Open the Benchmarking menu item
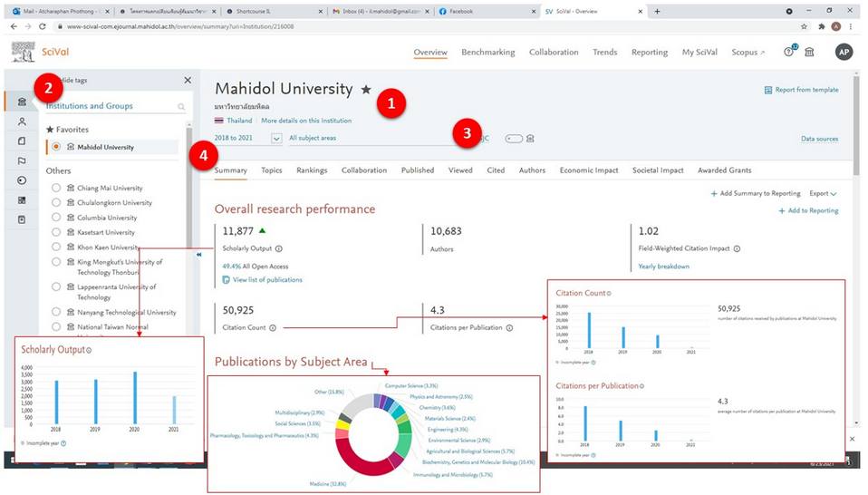Screen dimensions: 868x495 pyautogui.click(x=488, y=53)
